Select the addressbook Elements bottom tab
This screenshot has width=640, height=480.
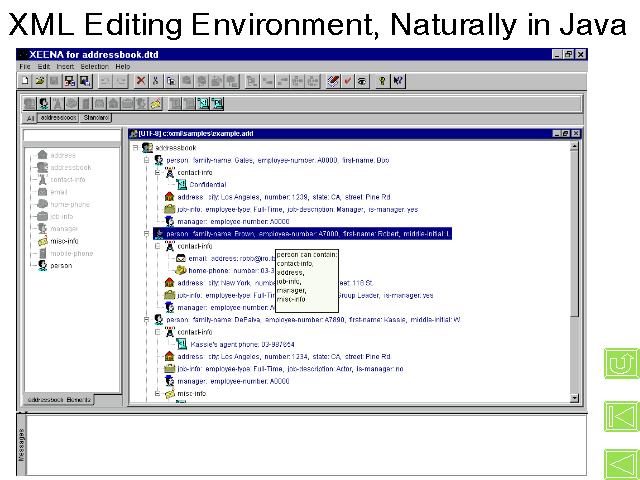click(x=59, y=400)
